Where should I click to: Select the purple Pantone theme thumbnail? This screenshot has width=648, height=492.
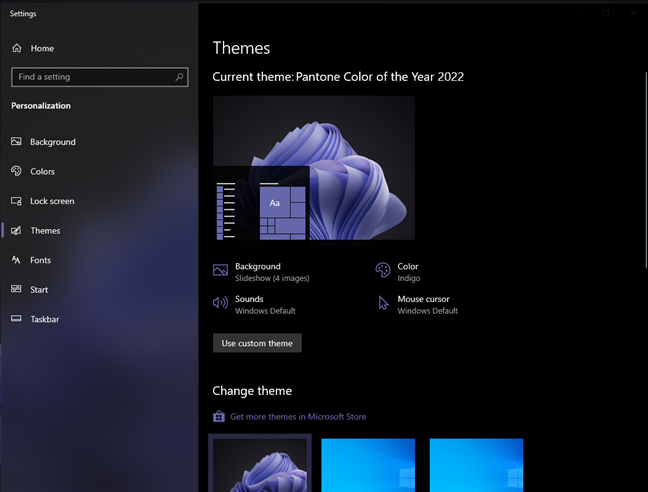point(260,464)
